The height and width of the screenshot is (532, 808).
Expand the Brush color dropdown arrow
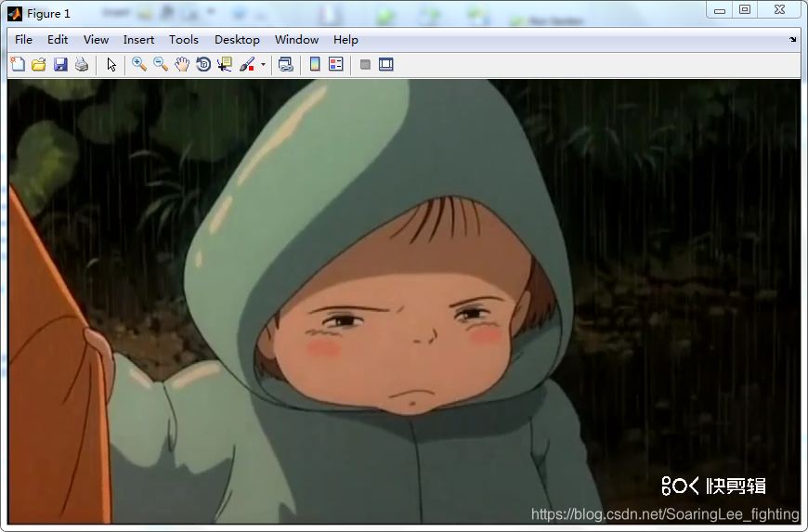264,64
